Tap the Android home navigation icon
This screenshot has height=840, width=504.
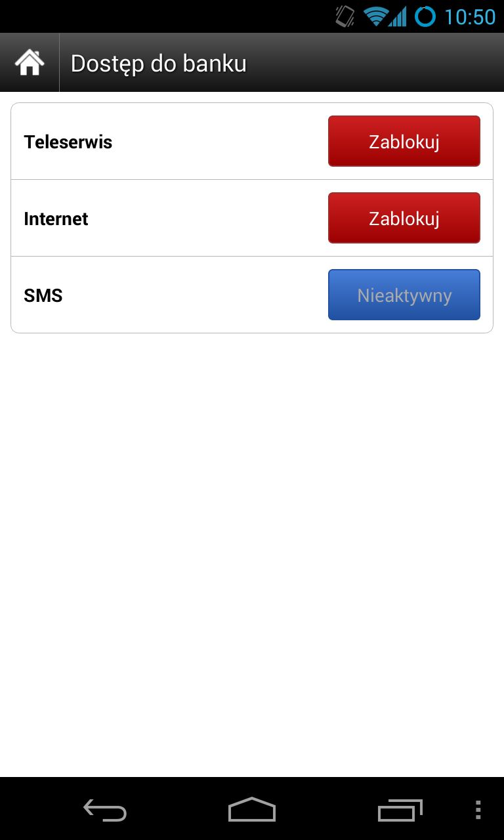[x=252, y=810]
